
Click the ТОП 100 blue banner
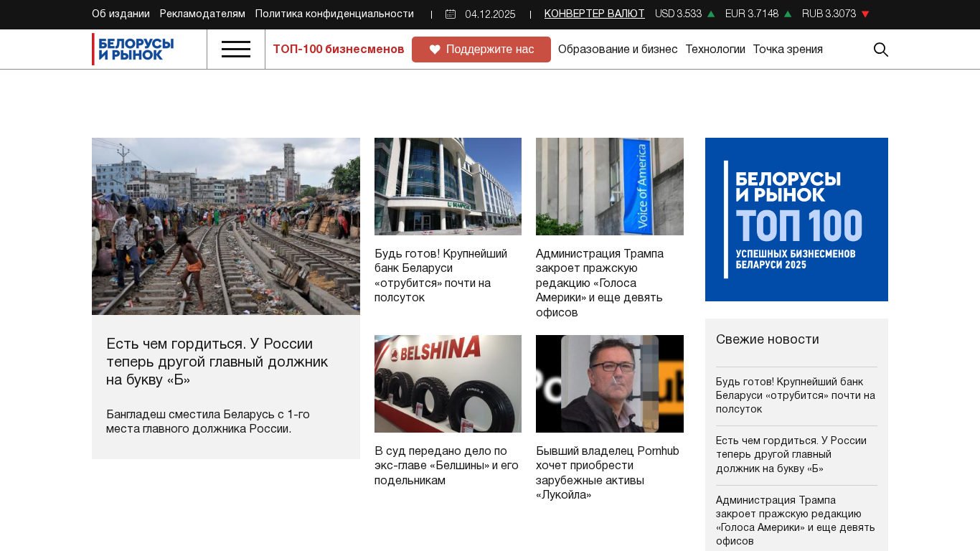click(796, 220)
